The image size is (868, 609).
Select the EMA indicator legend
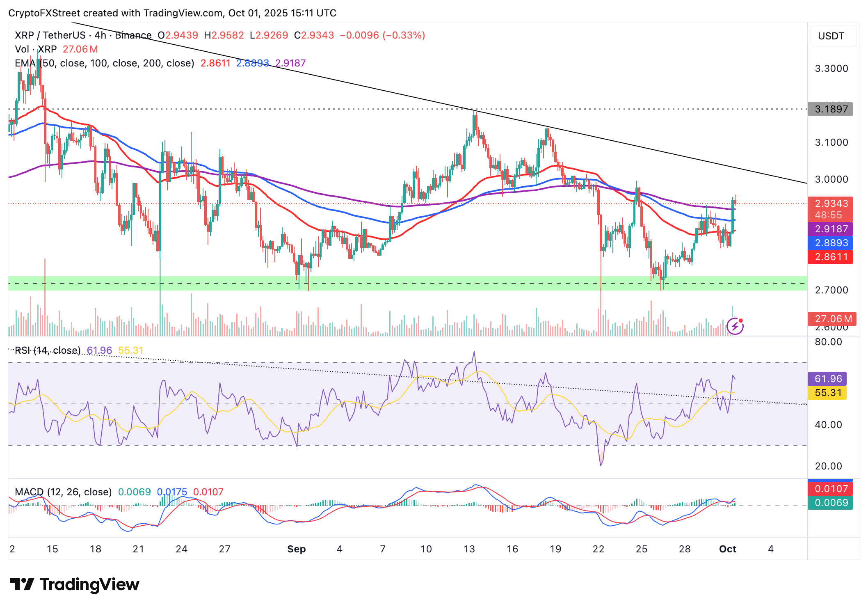(104, 63)
